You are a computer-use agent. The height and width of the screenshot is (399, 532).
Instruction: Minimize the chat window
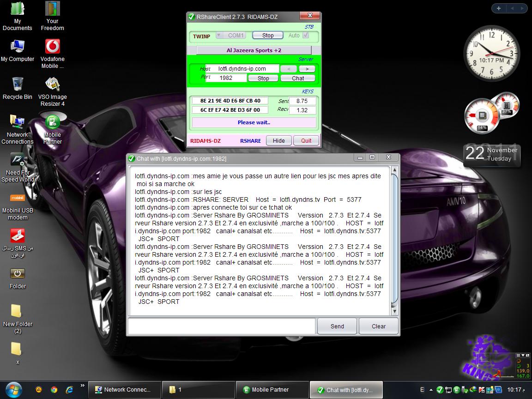tap(360, 157)
